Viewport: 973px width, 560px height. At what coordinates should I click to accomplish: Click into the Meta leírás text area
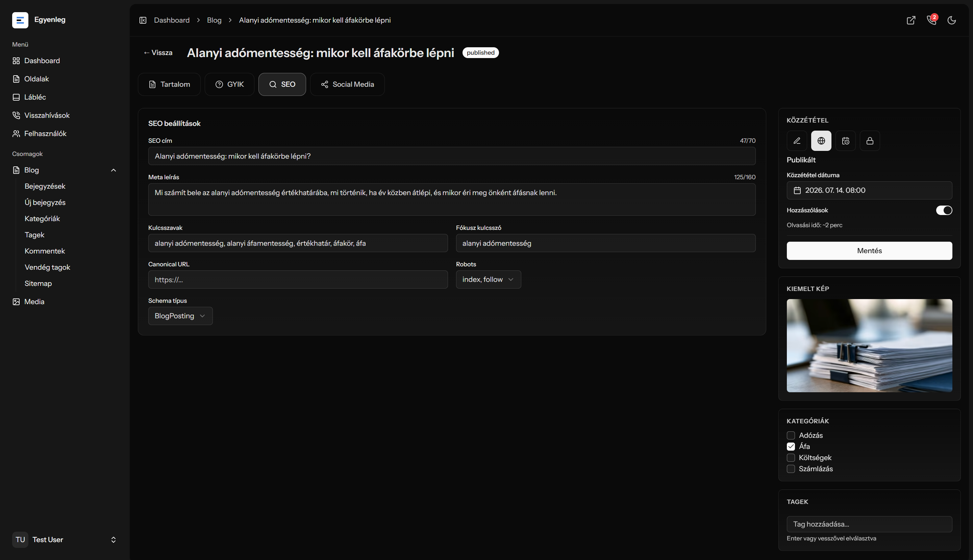point(452,199)
